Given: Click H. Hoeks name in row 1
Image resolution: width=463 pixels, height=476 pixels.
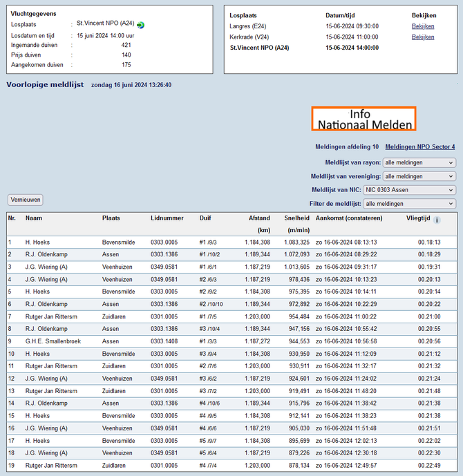Looking at the screenshot, I should tap(37, 242).
